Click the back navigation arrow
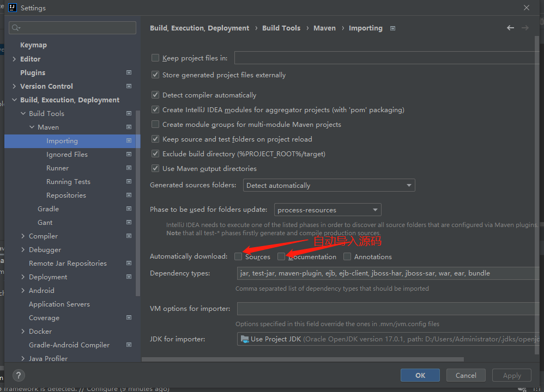This screenshot has width=544, height=392. pyautogui.click(x=510, y=28)
